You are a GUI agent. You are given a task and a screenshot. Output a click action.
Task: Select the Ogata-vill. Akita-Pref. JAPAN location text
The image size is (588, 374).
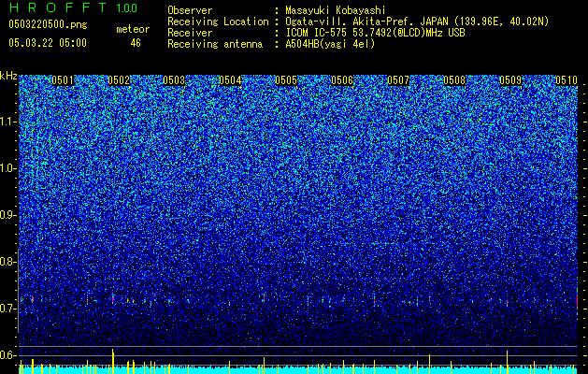click(x=417, y=22)
